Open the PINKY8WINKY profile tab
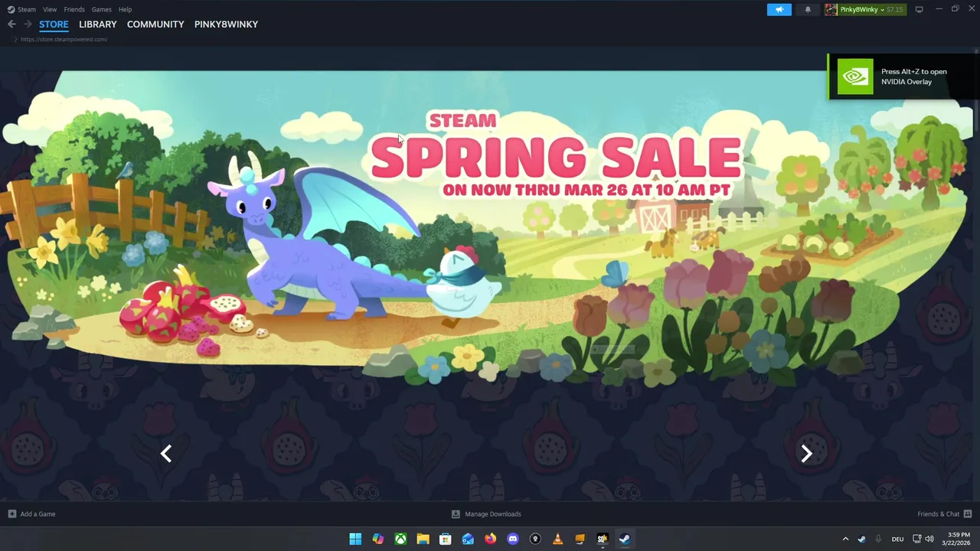The width and height of the screenshot is (980, 551). tap(226, 24)
